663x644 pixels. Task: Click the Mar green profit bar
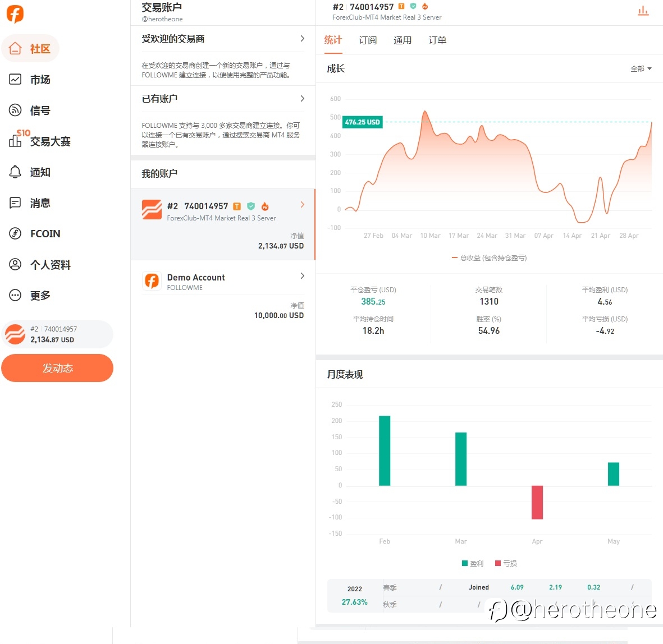461,459
